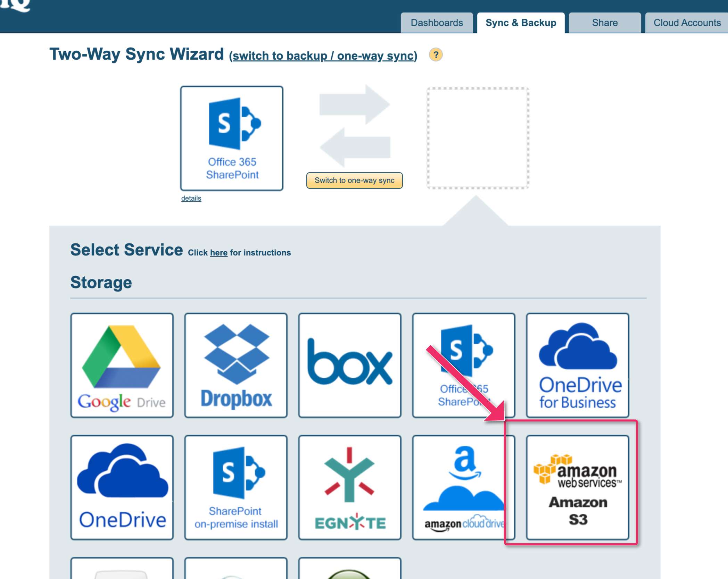Pick the Box storage service

(350, 365)
